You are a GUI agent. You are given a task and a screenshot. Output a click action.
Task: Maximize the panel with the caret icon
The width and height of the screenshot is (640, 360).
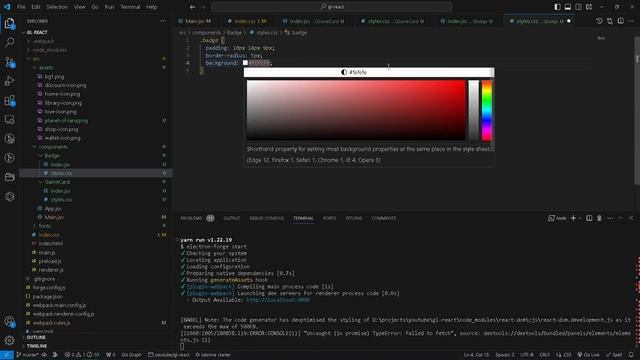pos(620,218)
